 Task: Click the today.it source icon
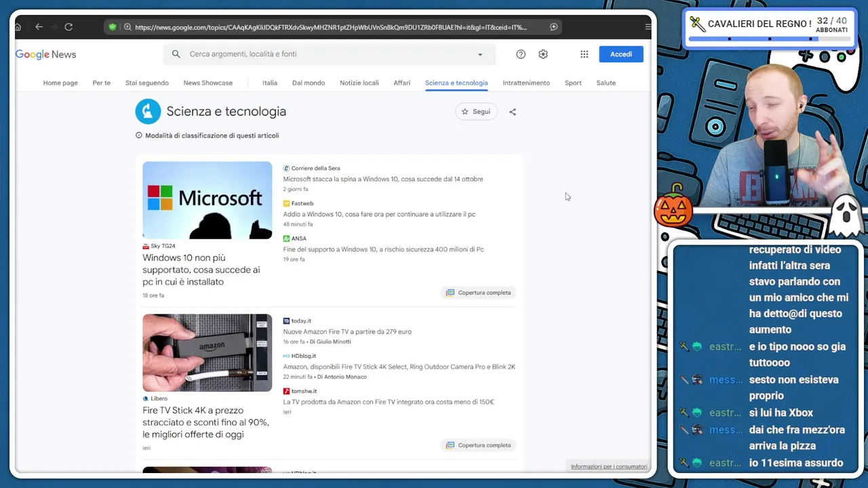286,321
